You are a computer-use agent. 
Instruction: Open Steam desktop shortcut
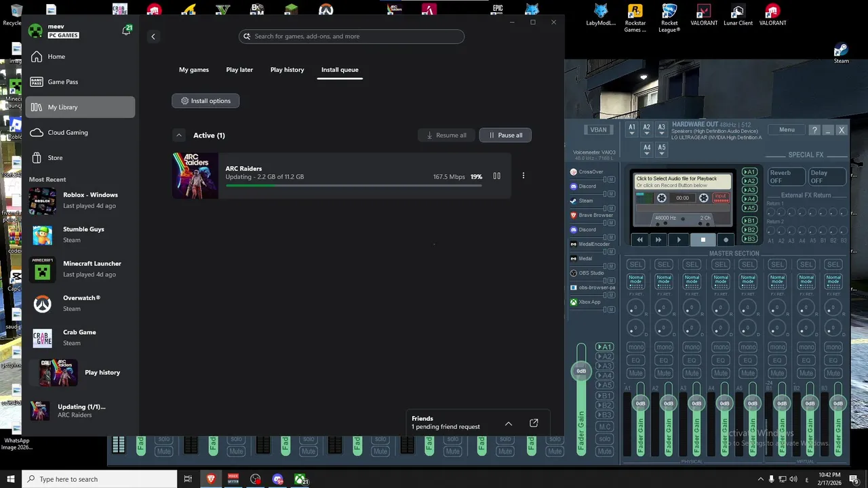(841, 53)
